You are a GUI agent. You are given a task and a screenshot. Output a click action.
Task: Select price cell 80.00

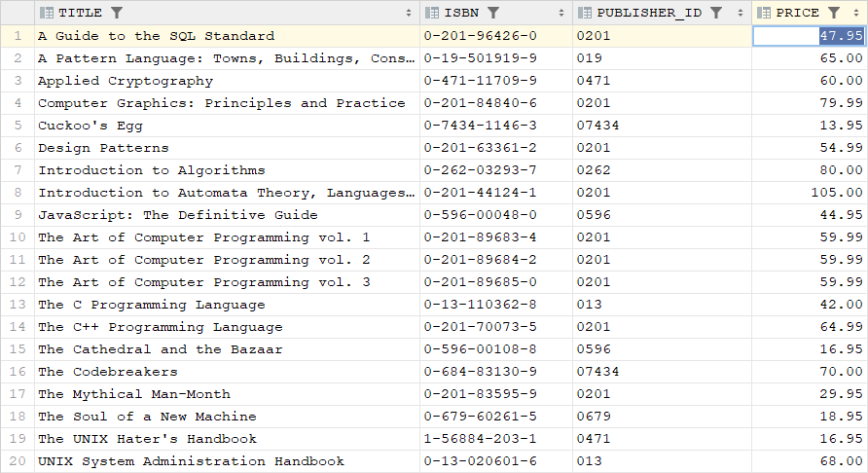[810, 170]
